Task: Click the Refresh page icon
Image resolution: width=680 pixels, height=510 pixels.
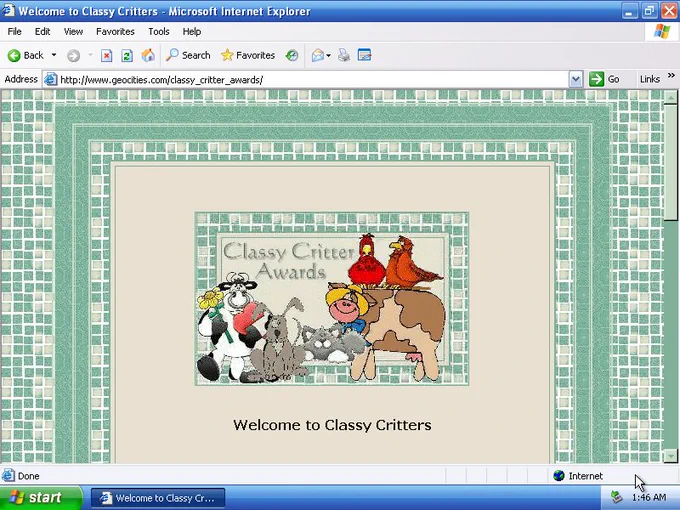Action: tap(127, 56)
